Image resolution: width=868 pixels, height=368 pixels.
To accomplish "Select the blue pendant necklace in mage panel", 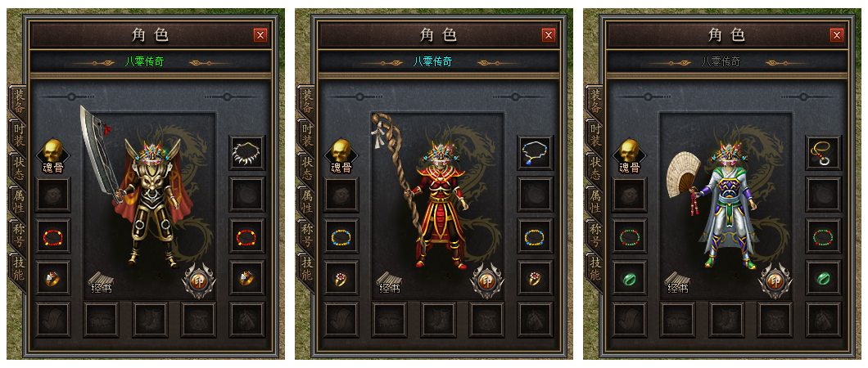I will (x=536, y=152).
